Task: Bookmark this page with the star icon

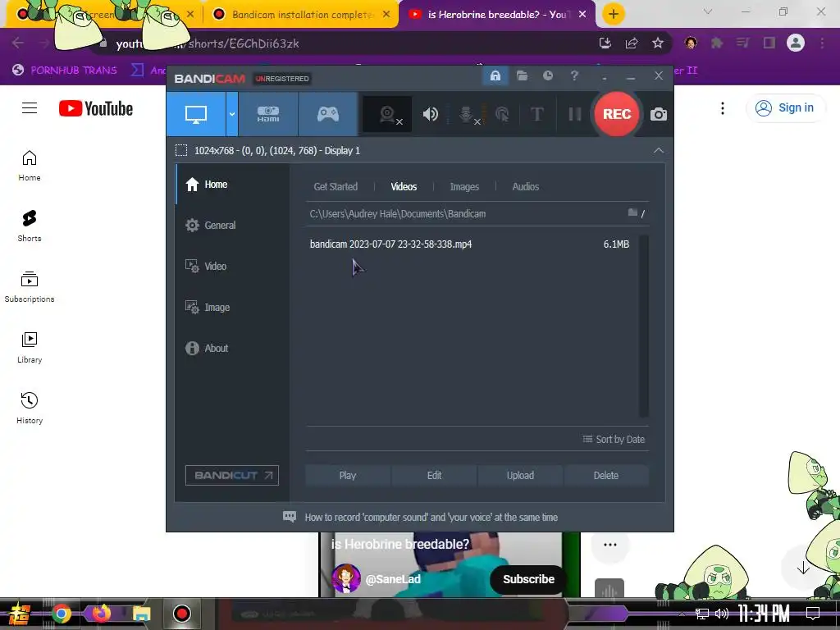Action: [658, 43]
